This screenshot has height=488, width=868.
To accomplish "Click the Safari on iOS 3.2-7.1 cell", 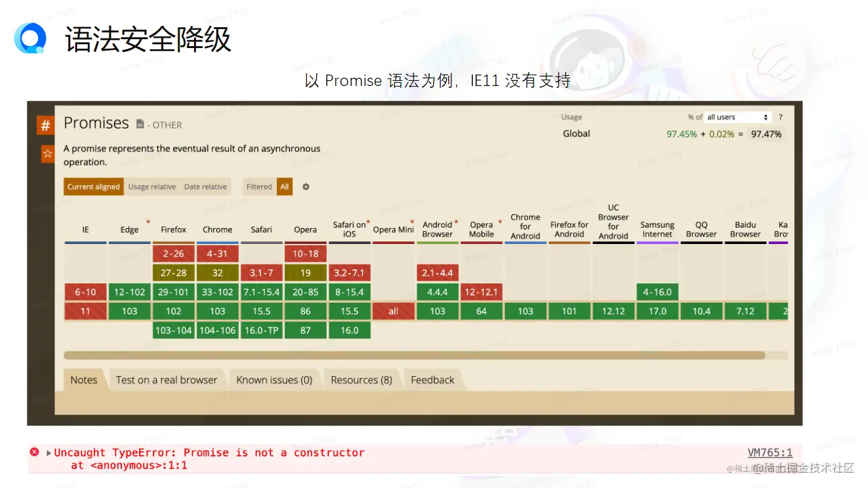I will [x=350, y=273].
